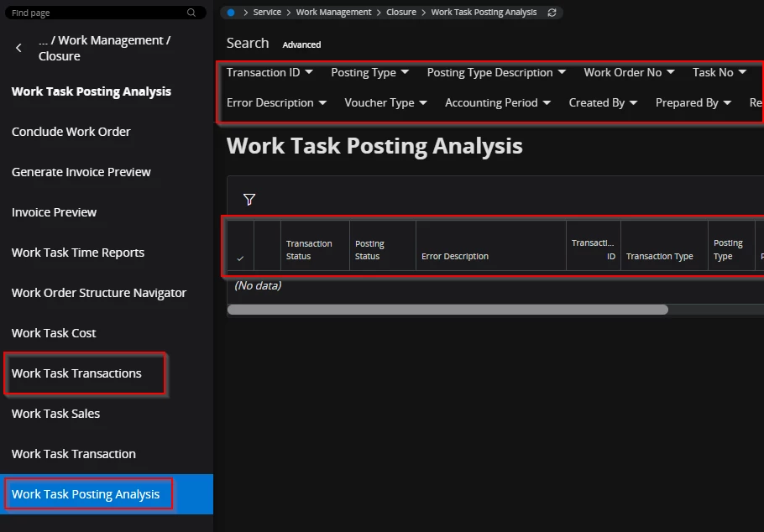
Task: Click Closure in the breadcrumb
Action: point(401,13)
